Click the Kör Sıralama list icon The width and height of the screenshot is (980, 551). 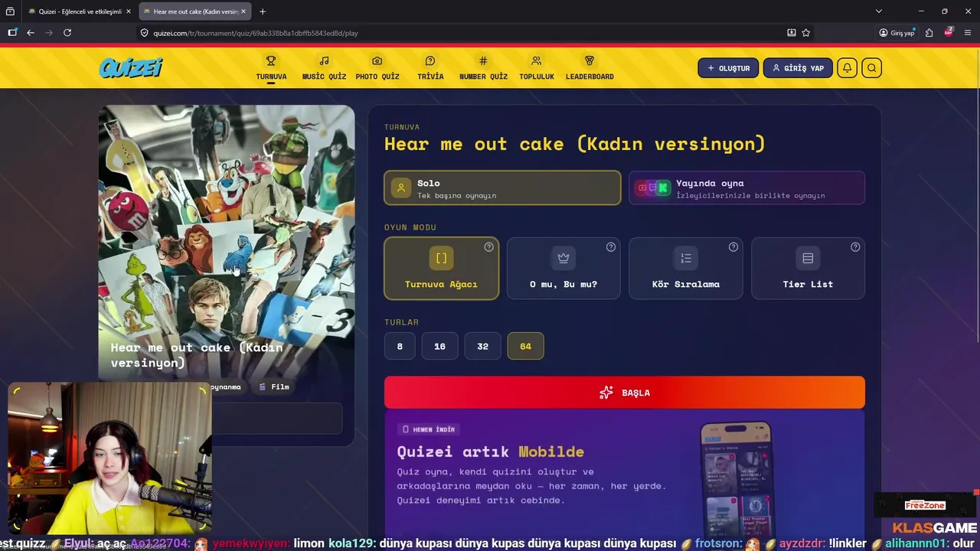685,259
